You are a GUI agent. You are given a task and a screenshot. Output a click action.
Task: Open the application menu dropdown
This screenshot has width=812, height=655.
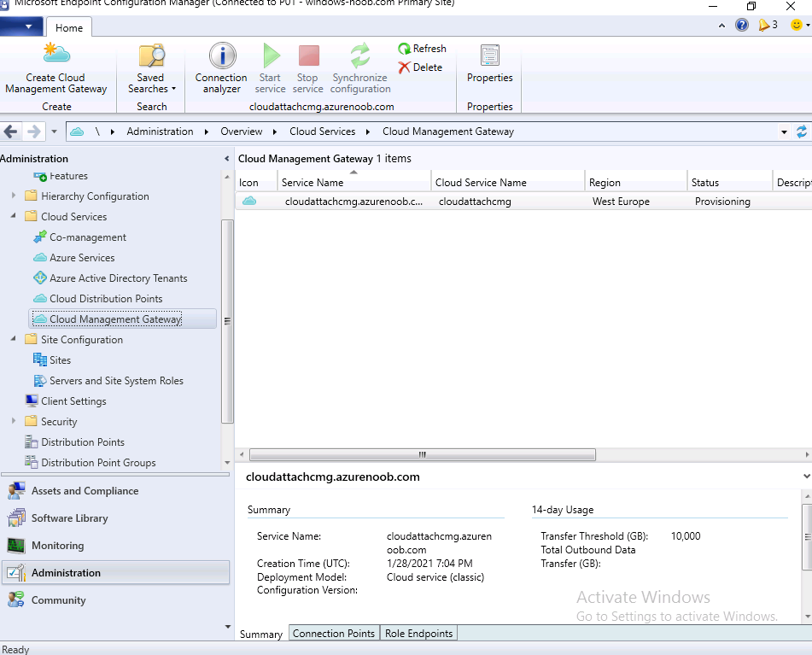click(21, 26)
